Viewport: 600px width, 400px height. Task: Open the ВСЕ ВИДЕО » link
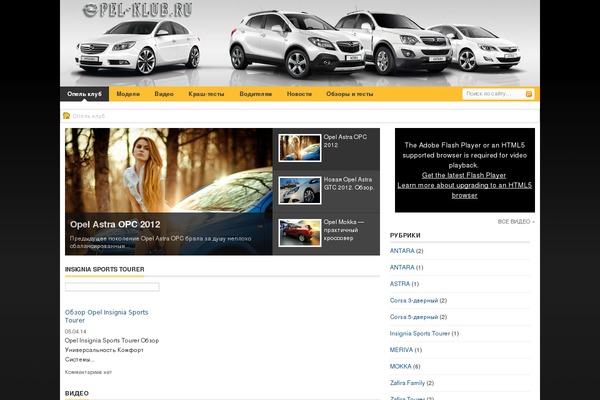pos(516,222)
